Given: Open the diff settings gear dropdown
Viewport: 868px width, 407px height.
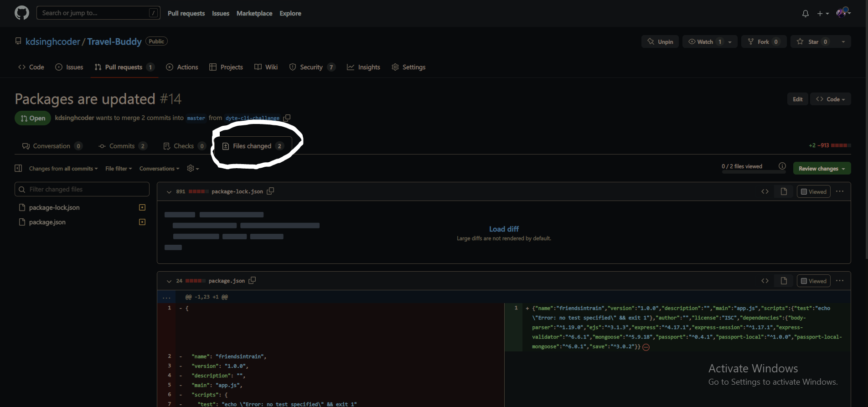Looking at the screenshot, I should [193, 168].
